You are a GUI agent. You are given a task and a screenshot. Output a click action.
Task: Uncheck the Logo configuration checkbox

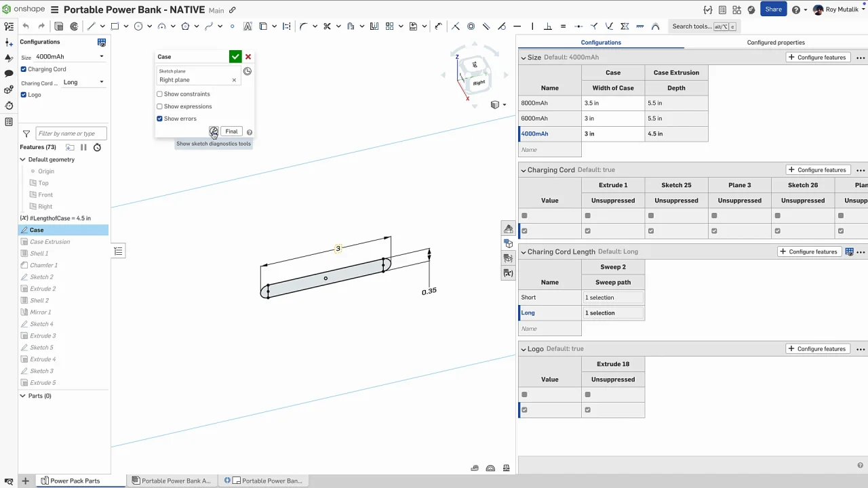click(24, 95)
